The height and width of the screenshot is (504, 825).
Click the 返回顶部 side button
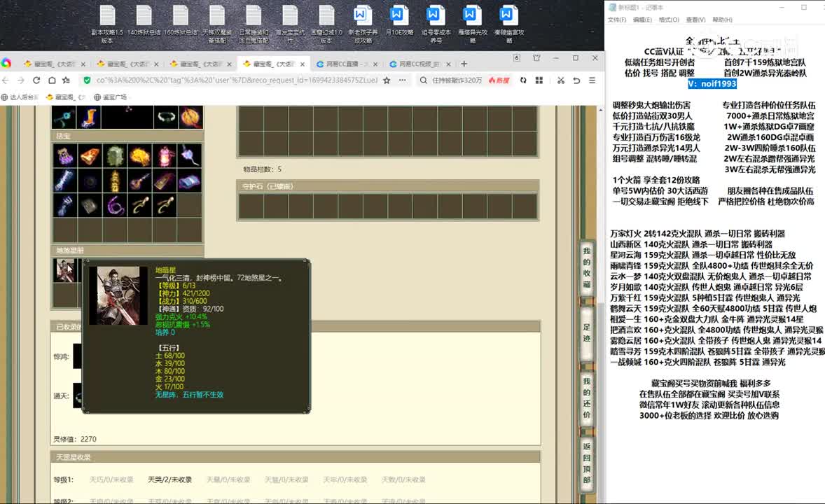pos(587,463)
